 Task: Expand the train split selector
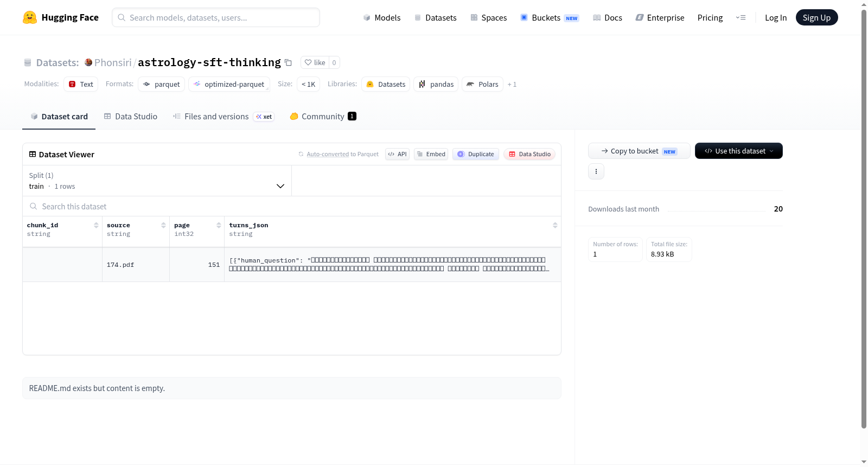(157, 181)
